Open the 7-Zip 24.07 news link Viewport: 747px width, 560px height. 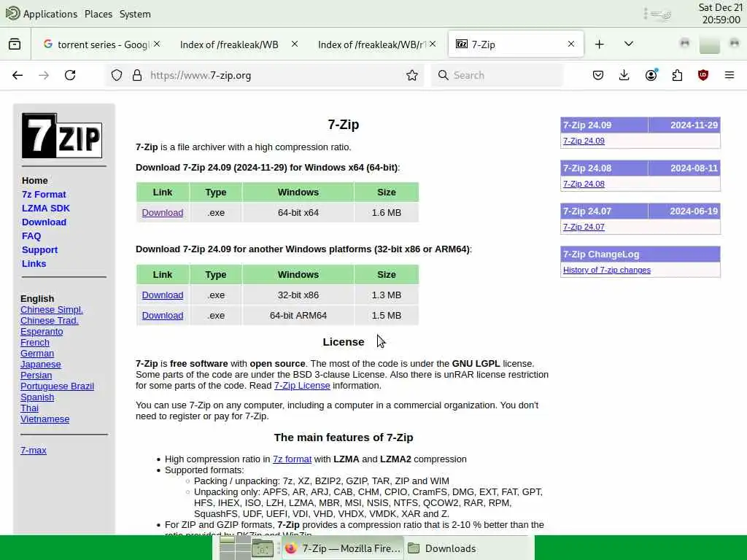(584, 227)
